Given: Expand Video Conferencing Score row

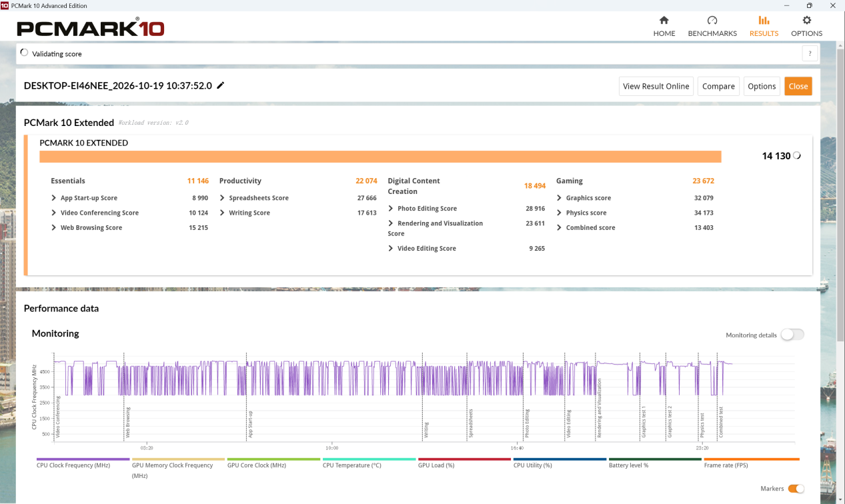Looking at the screenshot, I should (54, 213).
